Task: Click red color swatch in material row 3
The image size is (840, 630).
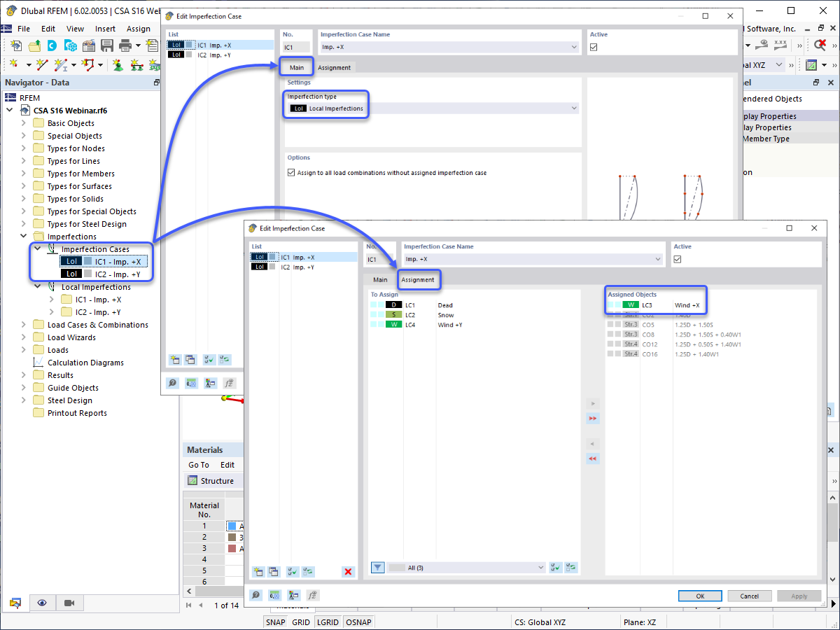Action: coord(232,548)
